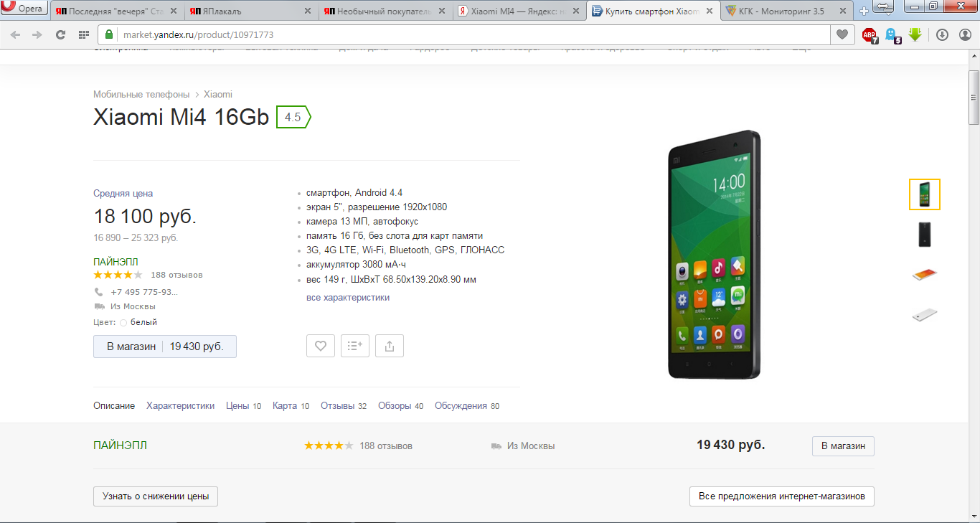
Task: Open все характеристики link
Action: (x=348, y=298)
